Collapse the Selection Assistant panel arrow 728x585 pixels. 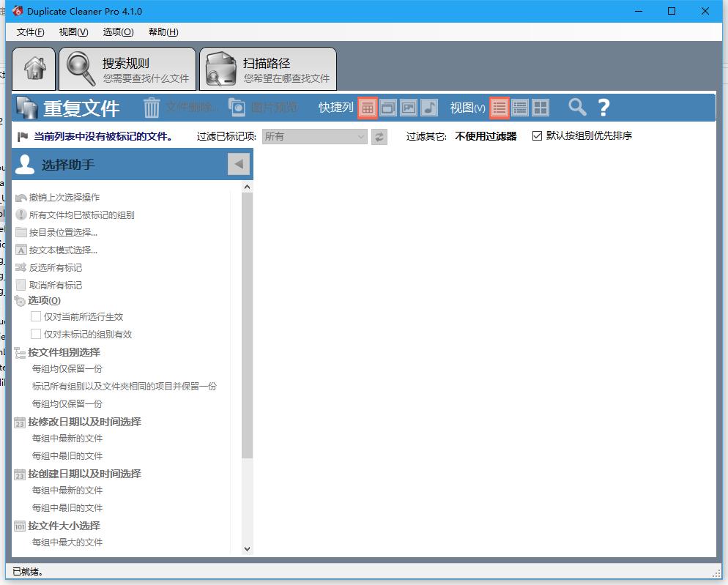[239, 164]
